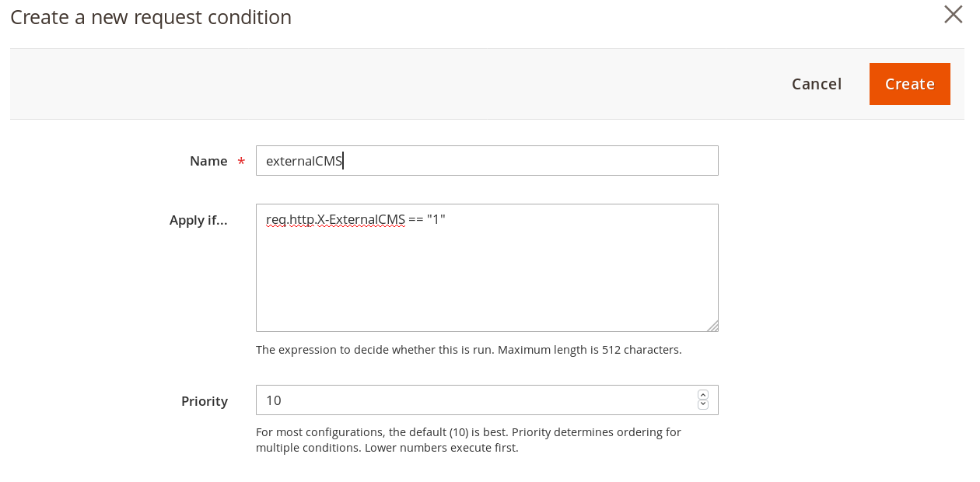Click the Cancel button
Screen dimensions: 980x482
pos(816,84)
